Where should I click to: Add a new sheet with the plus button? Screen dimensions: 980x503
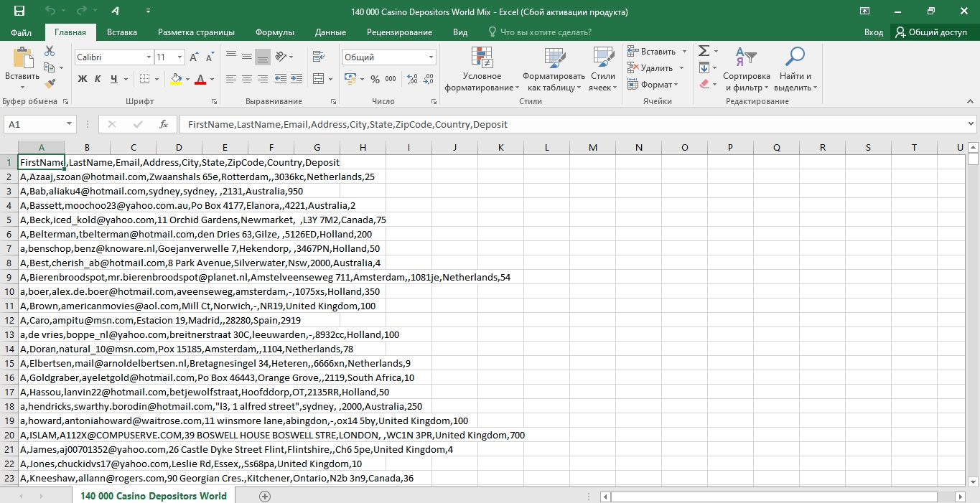[264, 496]
